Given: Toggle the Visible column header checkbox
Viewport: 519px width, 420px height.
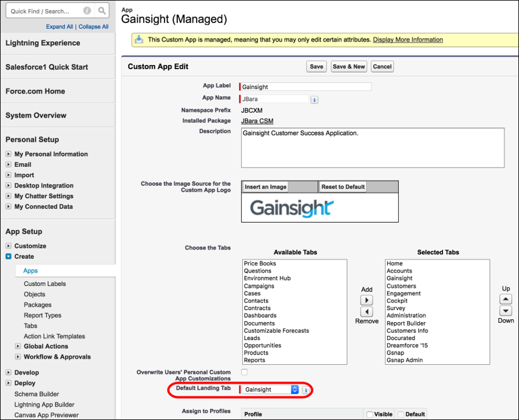Looking at the screenshot, I should tap(370, 415).
